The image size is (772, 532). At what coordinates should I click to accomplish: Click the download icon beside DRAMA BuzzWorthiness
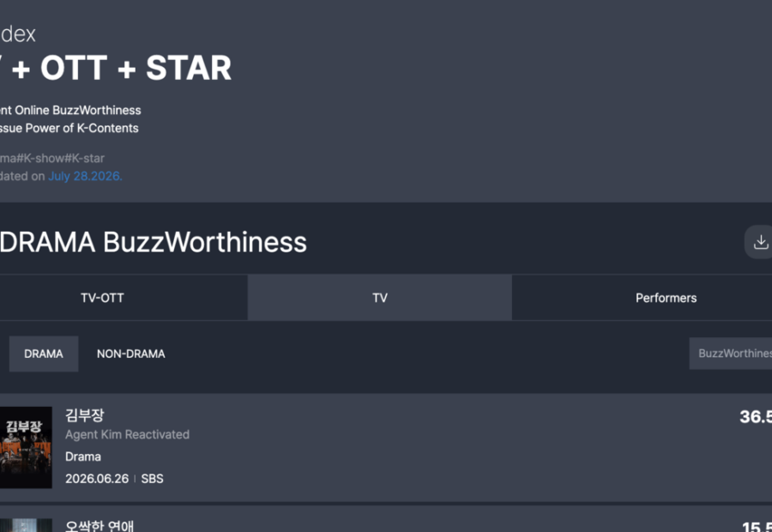759,242
